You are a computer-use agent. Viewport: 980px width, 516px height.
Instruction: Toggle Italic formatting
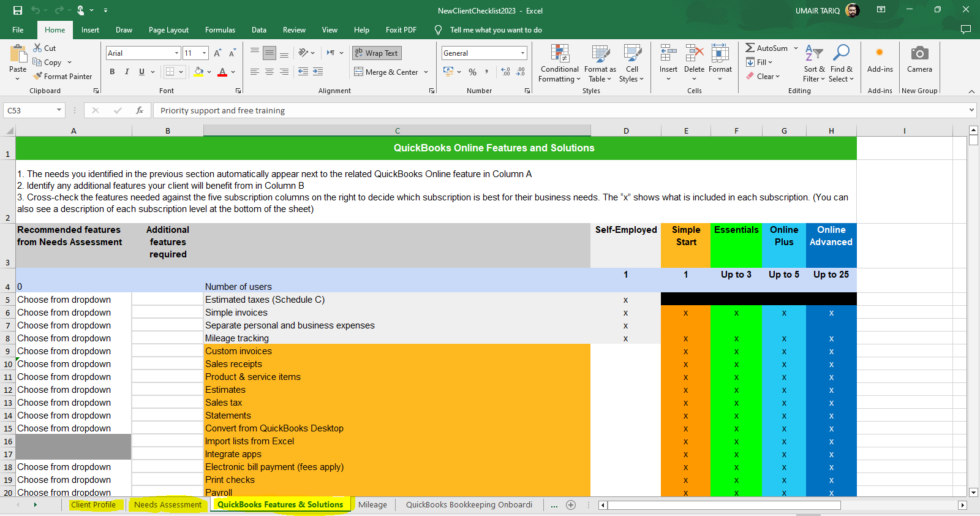pyautogui.click(x=127, y=72)
